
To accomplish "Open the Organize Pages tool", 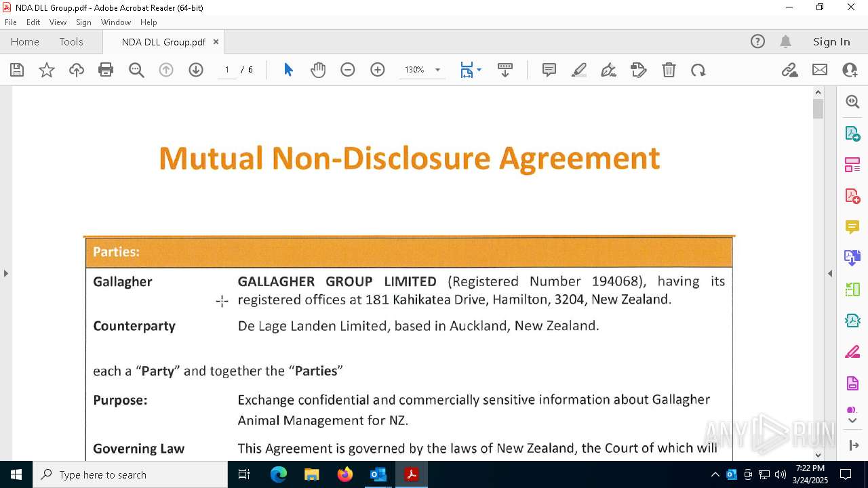I will pos(852,289).
